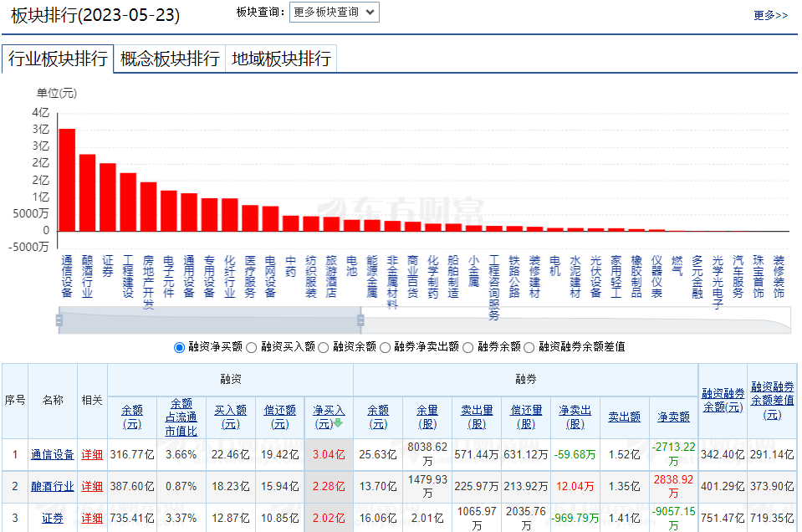This screenshot has width=802, height=532.
Task: Click the left handle of chart range slider
Action: (59, 320)
